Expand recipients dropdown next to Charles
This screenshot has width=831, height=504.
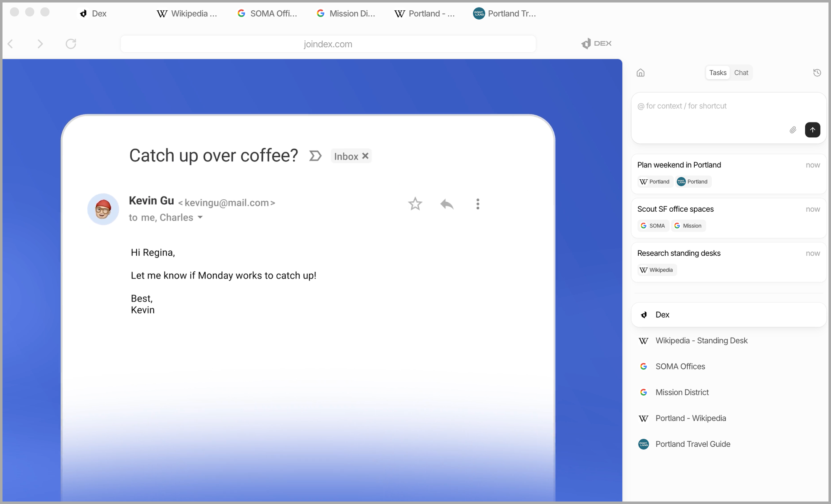(200, 218)
